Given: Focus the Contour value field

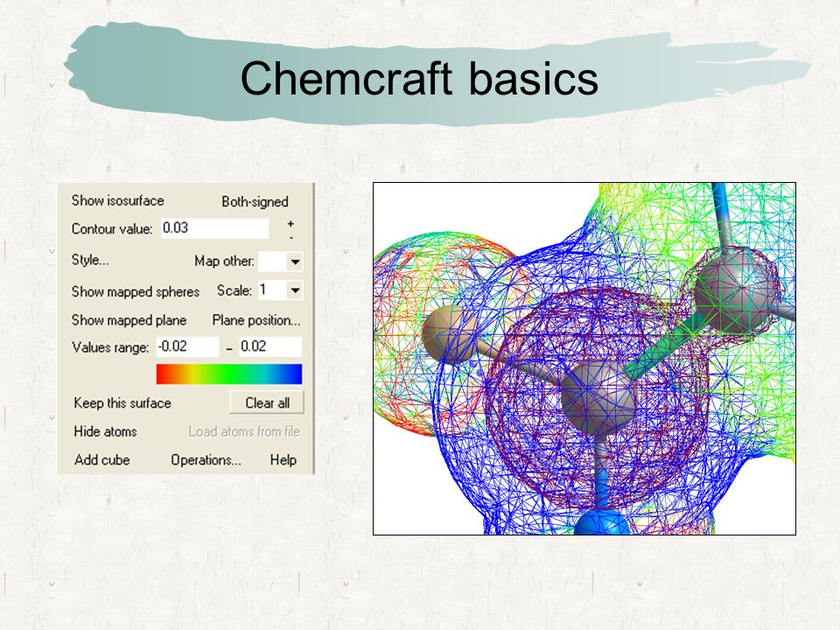Looking at the screenshot, I should point(215,228).
